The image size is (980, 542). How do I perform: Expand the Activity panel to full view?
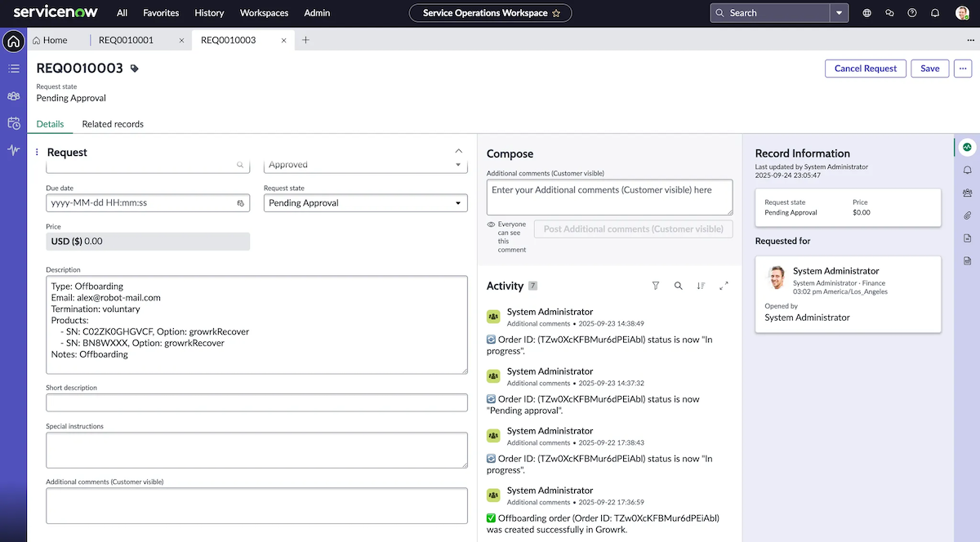point(723,286)
